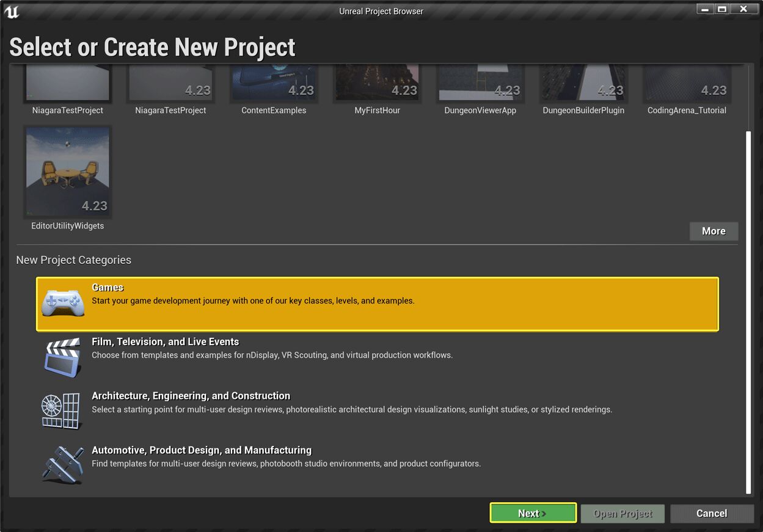Choose the DungeonViewerApp project

pyautogui.click(x=480, y=83)
